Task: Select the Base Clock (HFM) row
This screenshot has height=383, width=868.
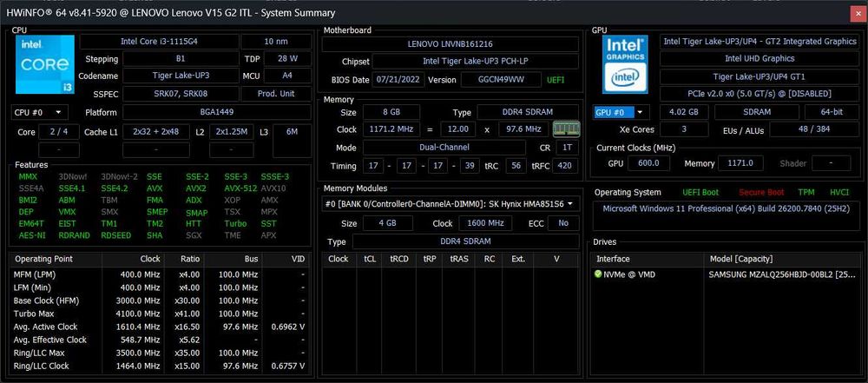Action: [160, 300]
